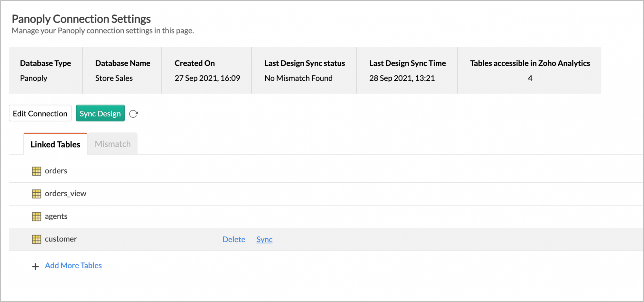Screen dimensions: 644x302
Task: Select the Tables accessible in Zoho Analytics count
Action: point(530,78)
